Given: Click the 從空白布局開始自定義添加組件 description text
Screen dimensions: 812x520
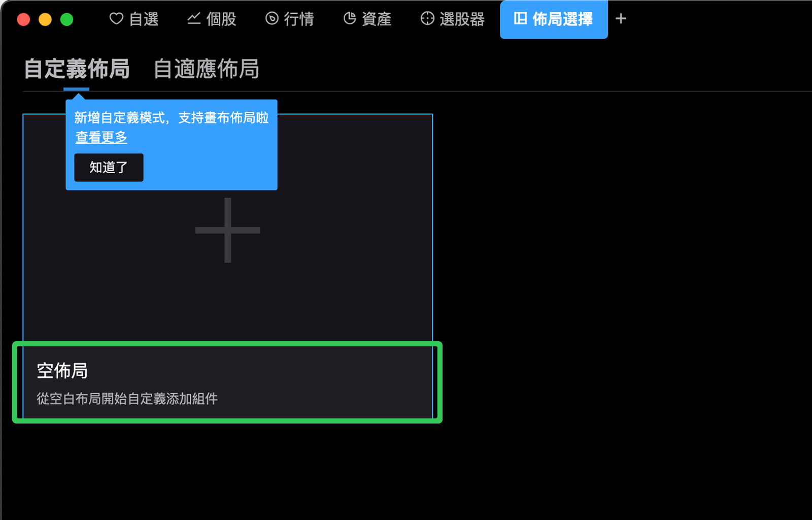Looking at the screenshot, I should pyautogui.click(x=127, y=399).
